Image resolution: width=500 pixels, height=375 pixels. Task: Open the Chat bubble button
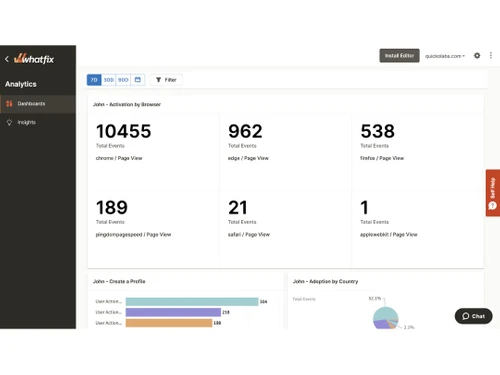pyautogui.click(x=473, y=316)
